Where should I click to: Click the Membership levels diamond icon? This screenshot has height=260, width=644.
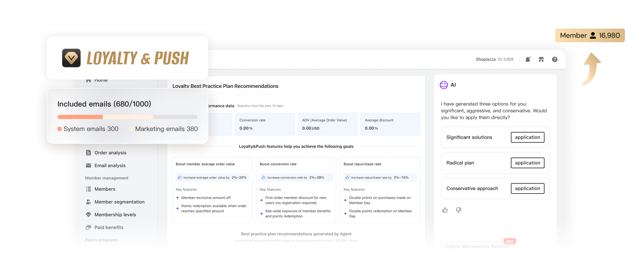click(x=89, y=214)
